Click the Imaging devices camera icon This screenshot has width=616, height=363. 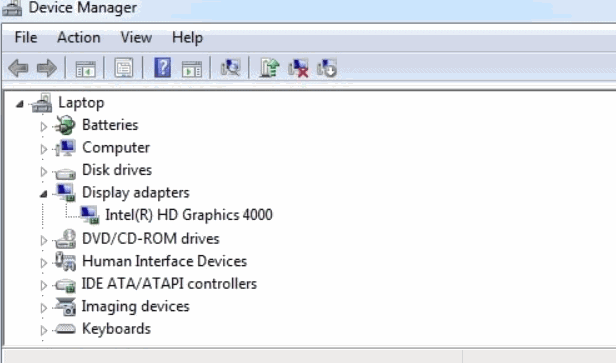(65, 306)
